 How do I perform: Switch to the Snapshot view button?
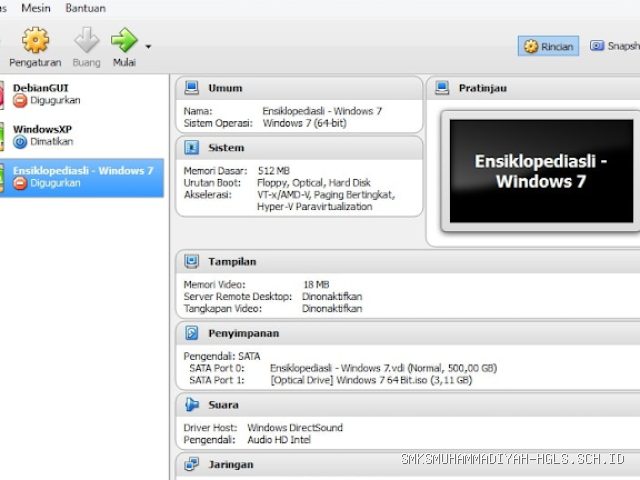point(614,46)
